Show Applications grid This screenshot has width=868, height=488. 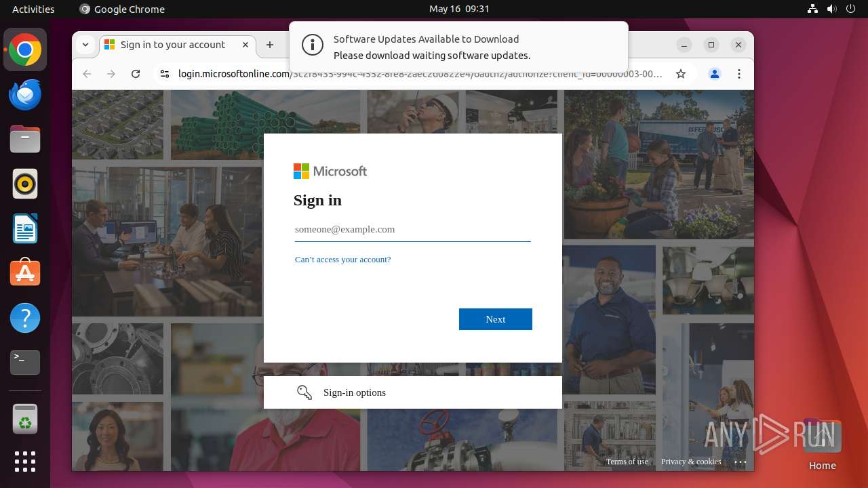coord(25,462)
